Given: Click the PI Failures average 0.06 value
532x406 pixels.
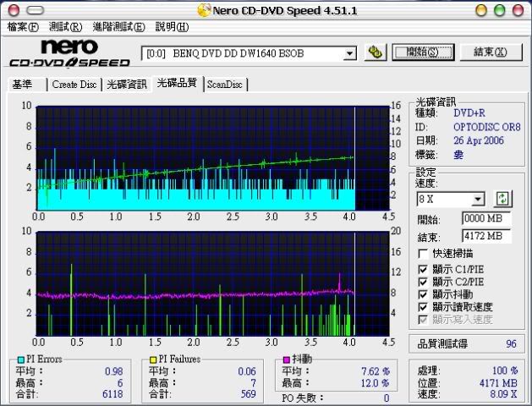Looking at the screenshot, I should [x=247, y=371].
